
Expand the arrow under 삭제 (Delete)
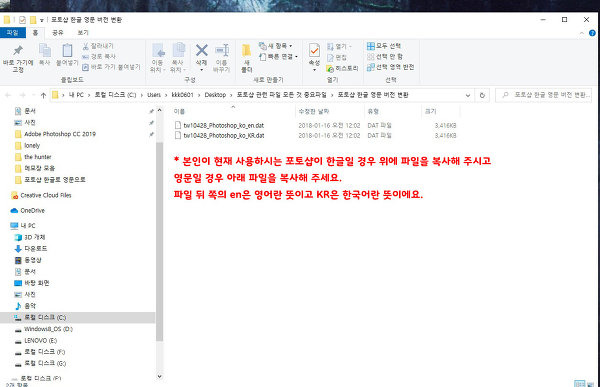201,70
